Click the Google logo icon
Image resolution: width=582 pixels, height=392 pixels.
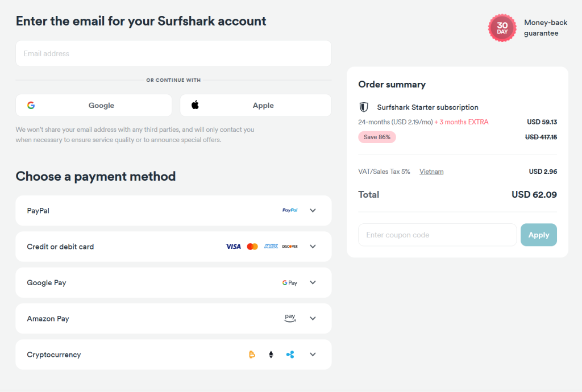31,105
